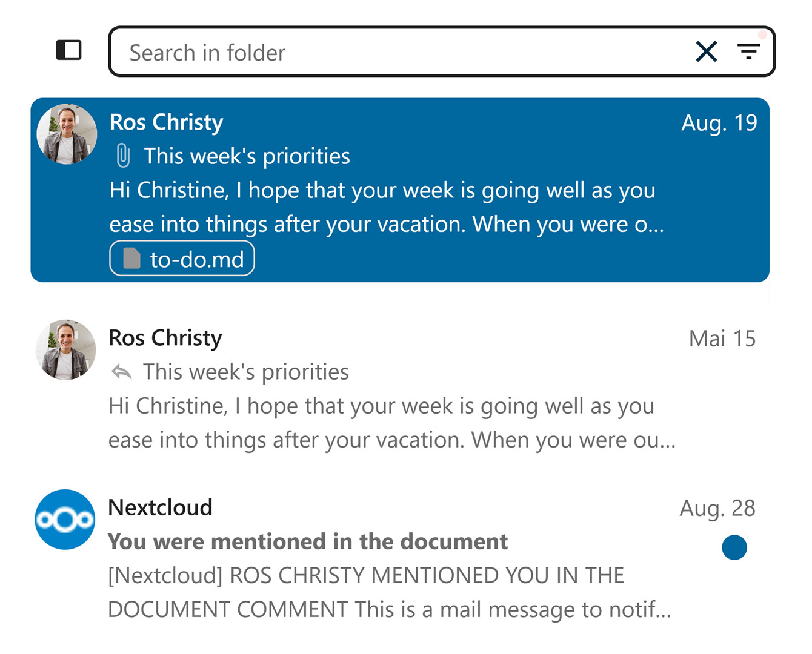Click the file icon in to-do.md chip
The image size is (812, 654).
131,259
